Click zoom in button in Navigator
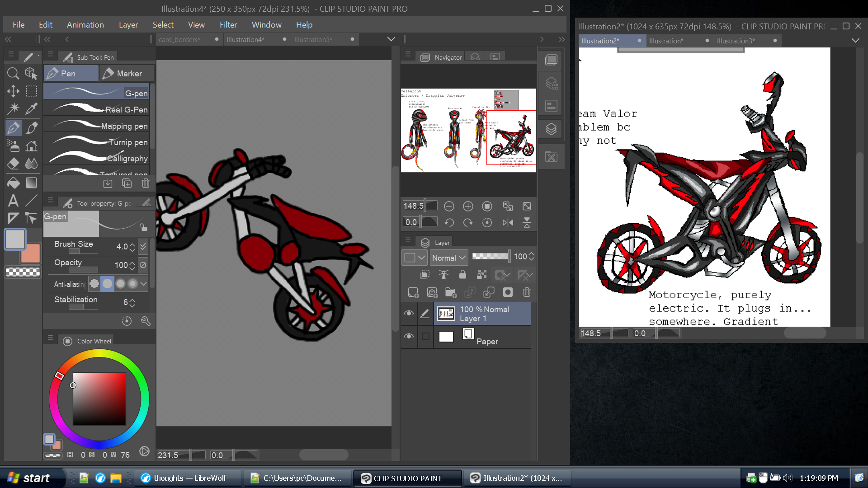The image size is (868, 488). tap(468, 206)
